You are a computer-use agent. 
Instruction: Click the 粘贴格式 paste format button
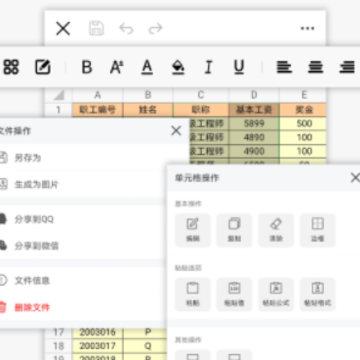(318, 294)
